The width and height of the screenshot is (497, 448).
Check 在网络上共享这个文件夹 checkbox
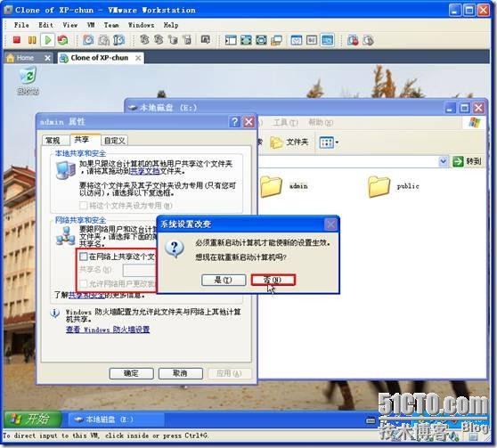tap(84, 257)
